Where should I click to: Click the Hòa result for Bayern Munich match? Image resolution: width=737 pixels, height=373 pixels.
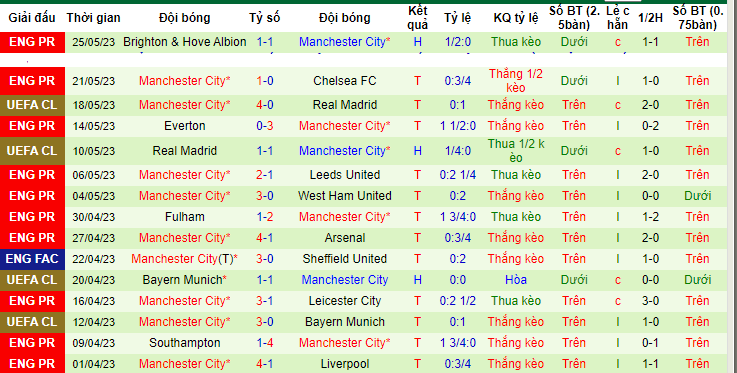516,280
